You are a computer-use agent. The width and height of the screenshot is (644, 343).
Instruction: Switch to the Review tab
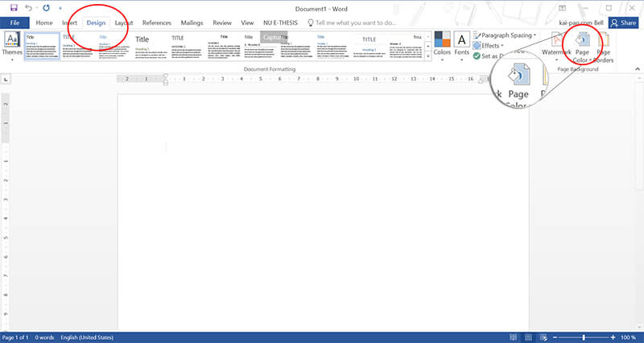pos(222,23)
